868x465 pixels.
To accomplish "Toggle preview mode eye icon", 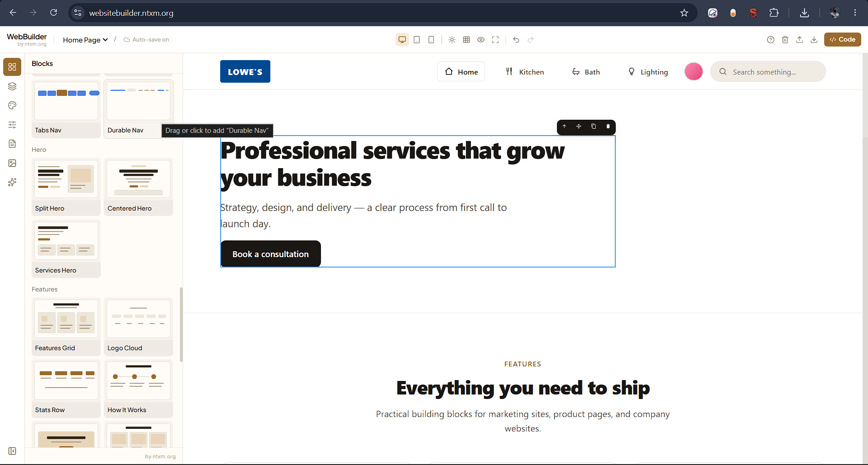I will pos(481,40).
